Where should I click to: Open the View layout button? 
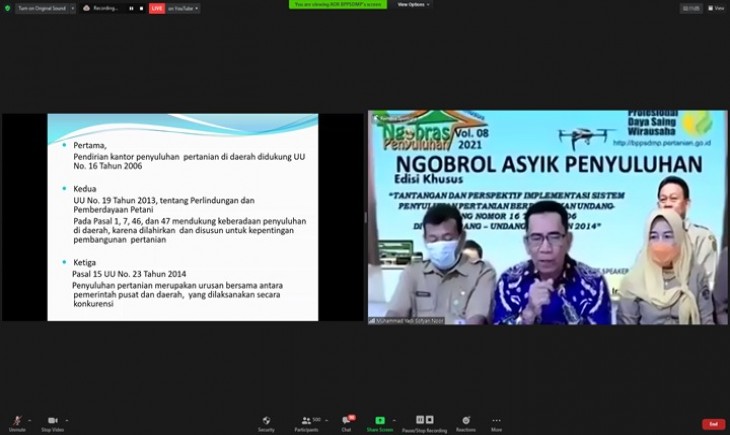(716, 8)
